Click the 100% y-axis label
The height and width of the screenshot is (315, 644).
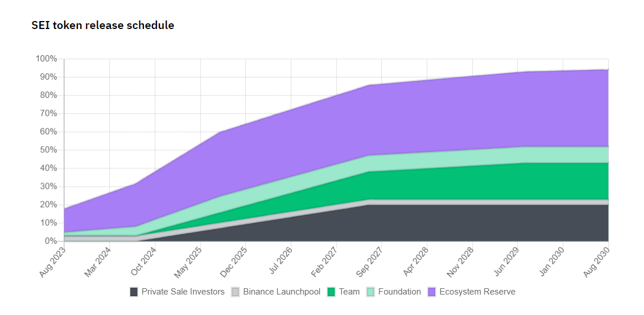click(x=47, y=59)
